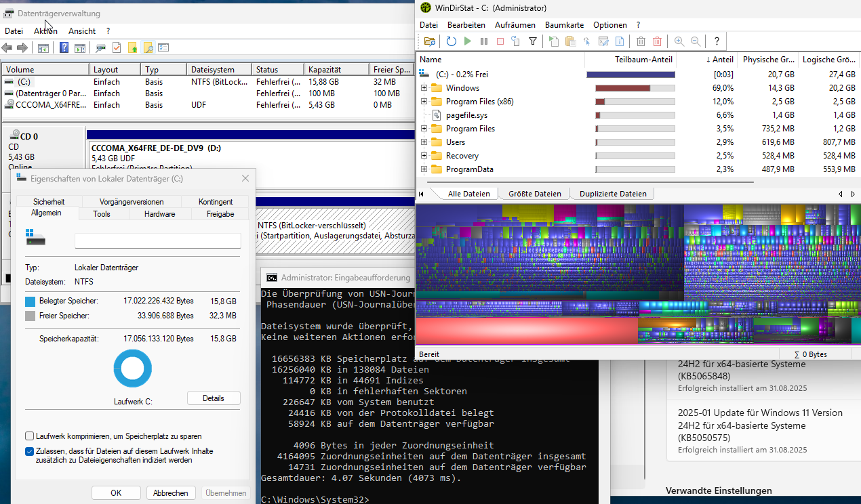Open the Sicherheit tab in properties dialog
This screenshot has width=861, height=504.
click(x=49, y=202)
